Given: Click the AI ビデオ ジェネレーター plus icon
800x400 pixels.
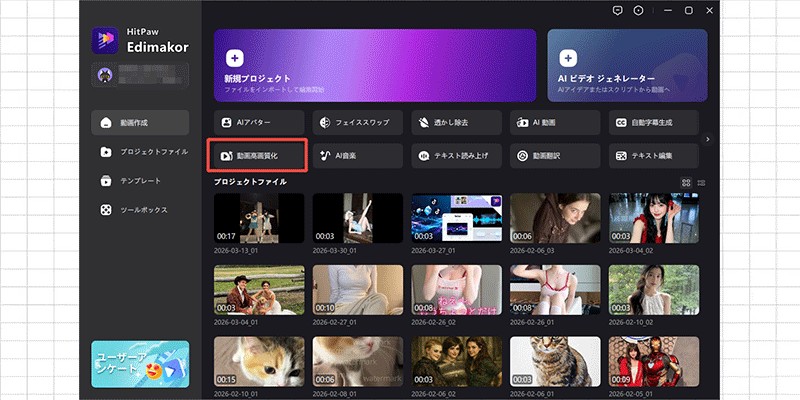Looking at the screenshot, I should pyautogui.click(x=568, y=58).
